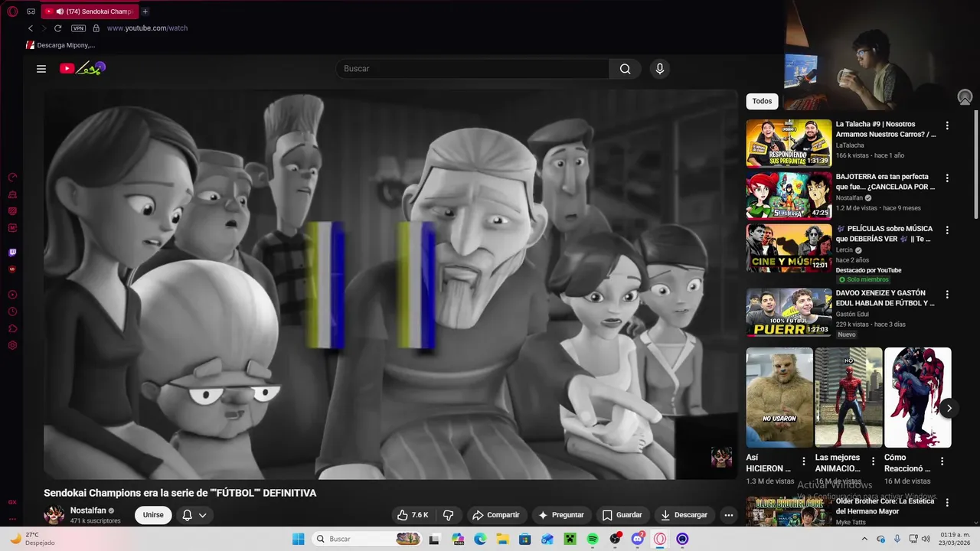
Task: Submit search with magnifier button
Action: coord(626,69)
